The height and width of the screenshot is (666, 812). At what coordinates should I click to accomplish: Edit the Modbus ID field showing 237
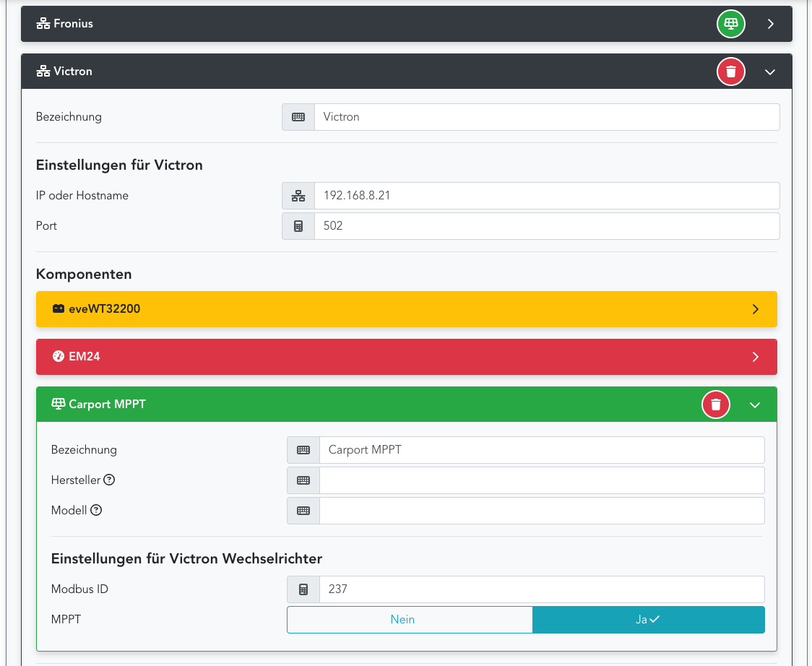(542, 589)
